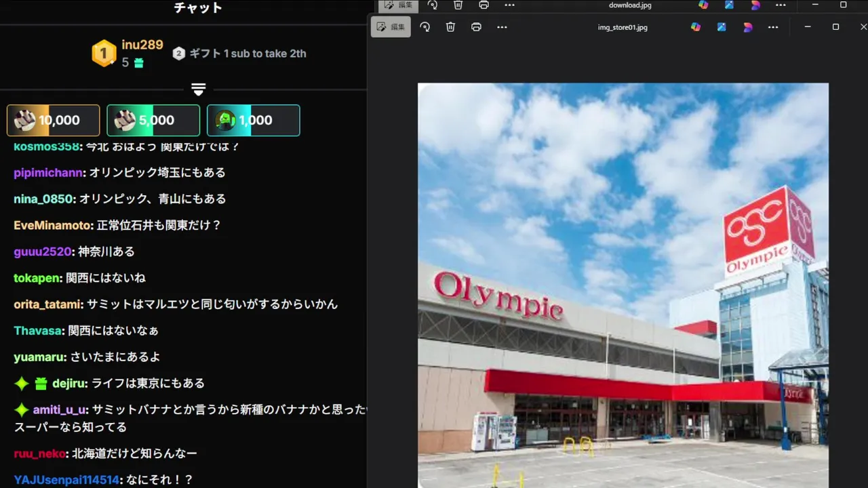Open chat user ruu_neko
Viewport: 868px width, 488px height.
click(40, 453)
